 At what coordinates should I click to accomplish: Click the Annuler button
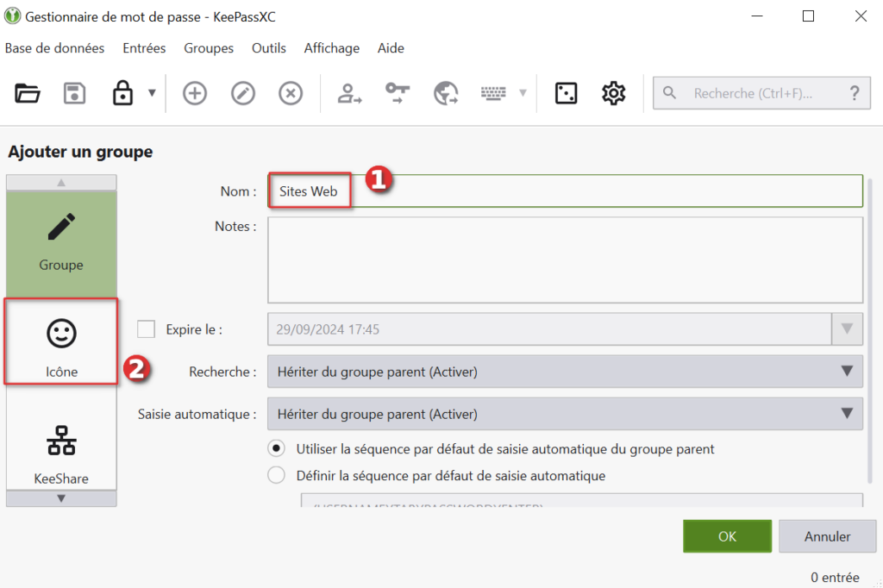(x=827, y=536)
